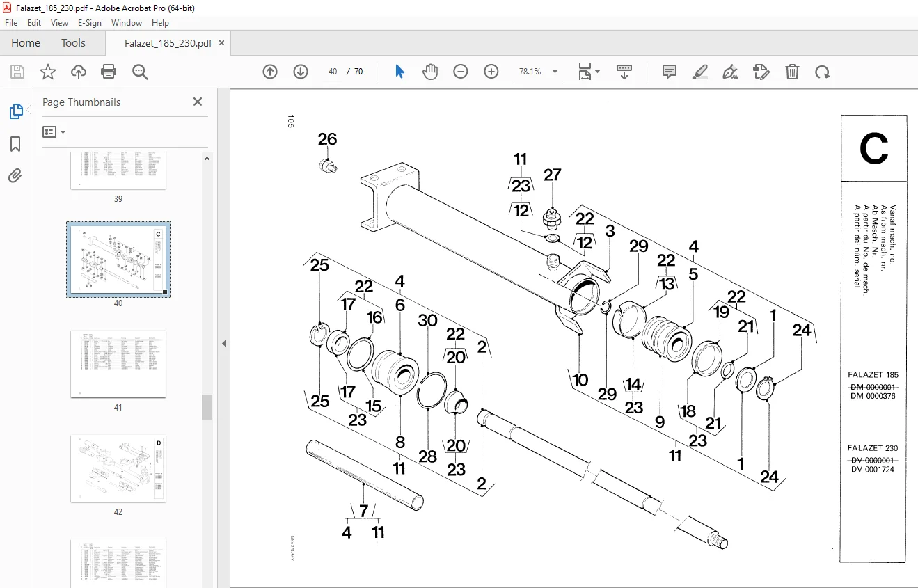Screen dimensions: 918x588
Task: Click the current page number field
Action: [333, 72]
